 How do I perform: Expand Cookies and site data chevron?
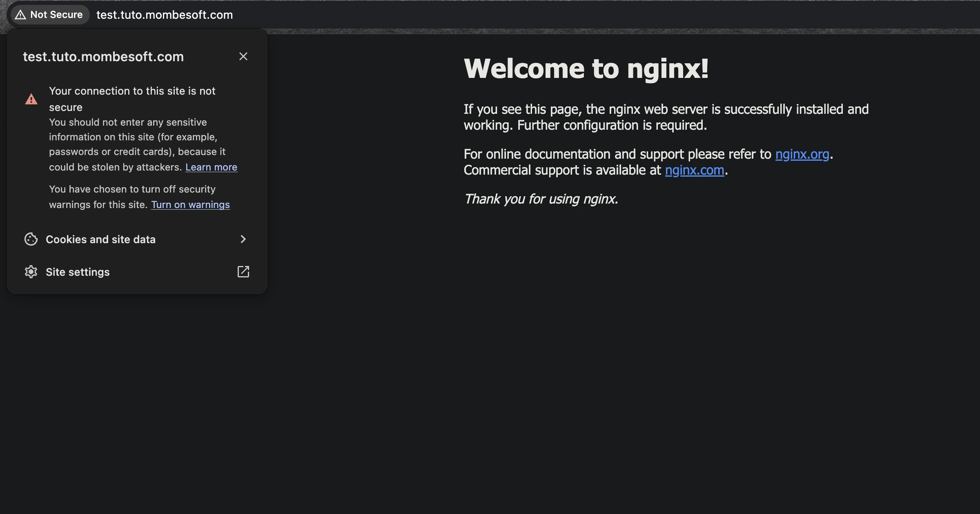coord(243,239)
